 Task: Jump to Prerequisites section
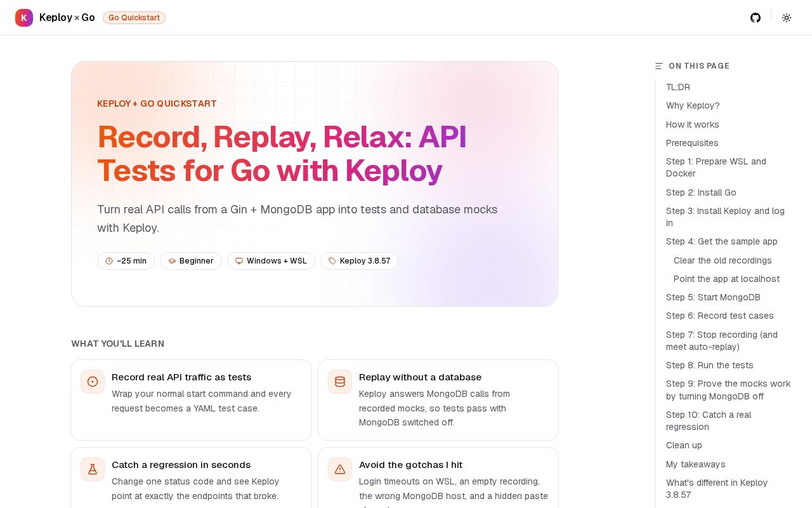pos(692,143)
